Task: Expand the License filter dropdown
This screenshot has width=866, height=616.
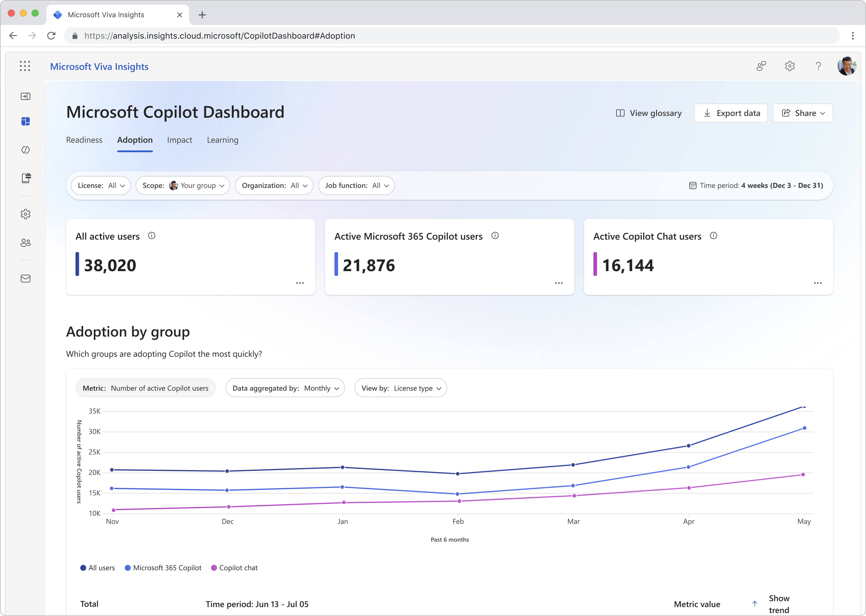Action: (x=101, y=186)
